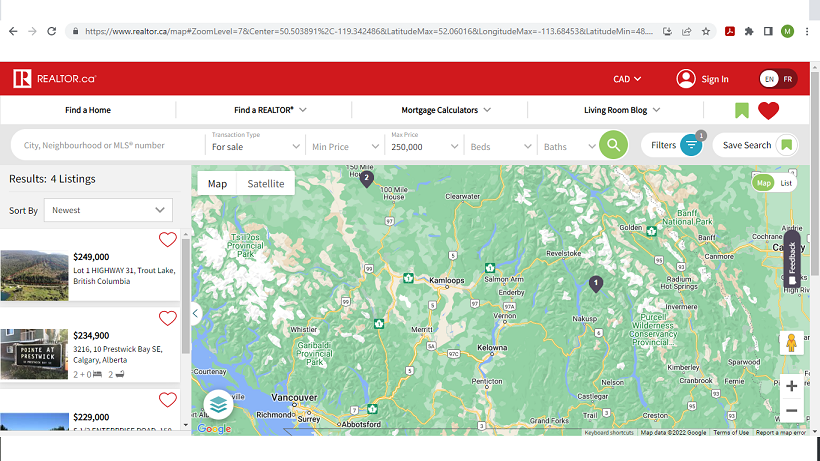Switch language to FR
Viewport: 820px width, 461px height.
point(788,79)
